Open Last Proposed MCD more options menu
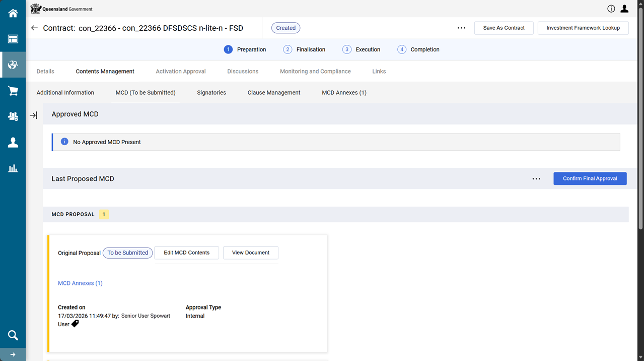 [x=536, y=179]
